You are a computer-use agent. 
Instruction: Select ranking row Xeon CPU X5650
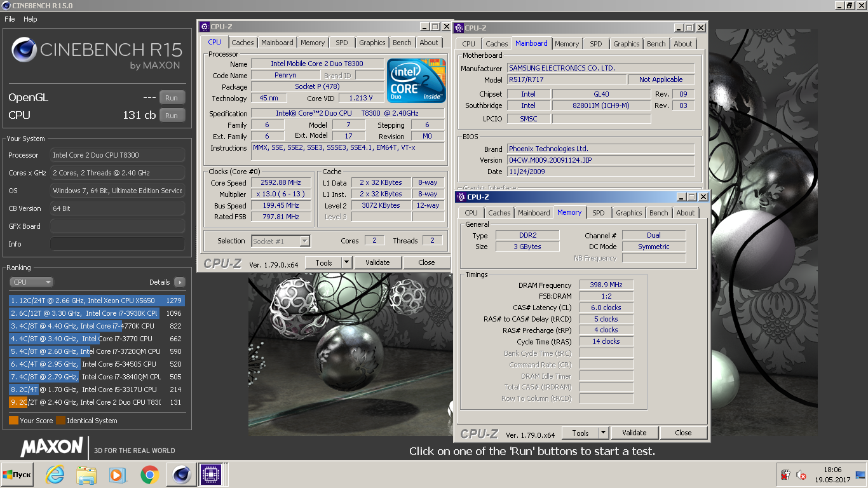(x=97, y=301)
